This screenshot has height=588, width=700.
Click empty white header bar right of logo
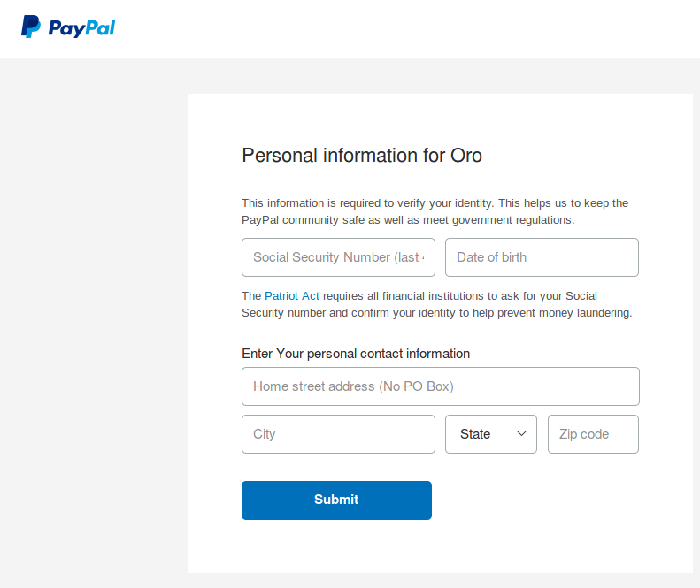[x=398, y=28]
